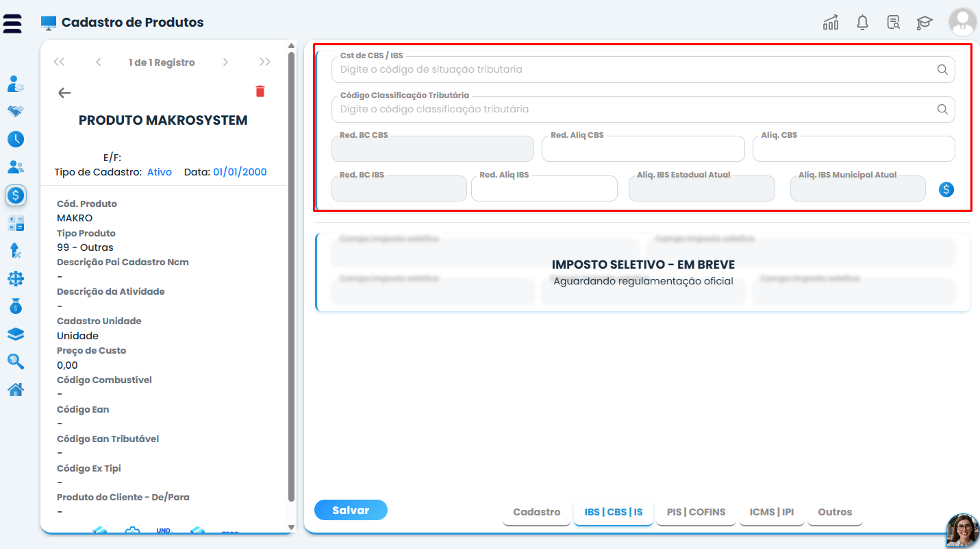Search Cst de CBS / IBS magnifier
This screenshot has height=549, width=980.
pos(942,69)
